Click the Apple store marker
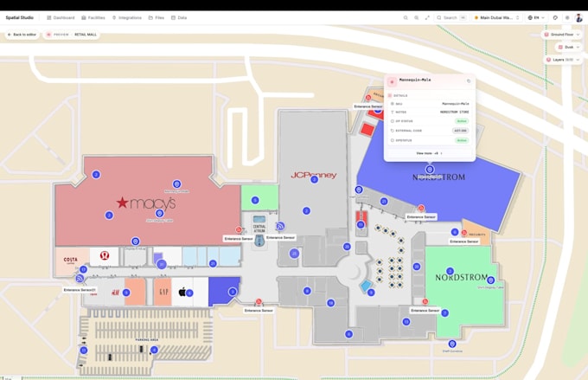Viewport: 588px width, 380px height. pyautogui.click(x=189, y=293)
